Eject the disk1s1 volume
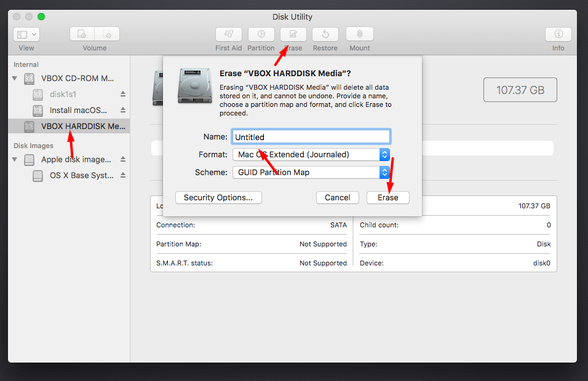The height and width of the screenshot is (381, 588). [x=123, y=94]
